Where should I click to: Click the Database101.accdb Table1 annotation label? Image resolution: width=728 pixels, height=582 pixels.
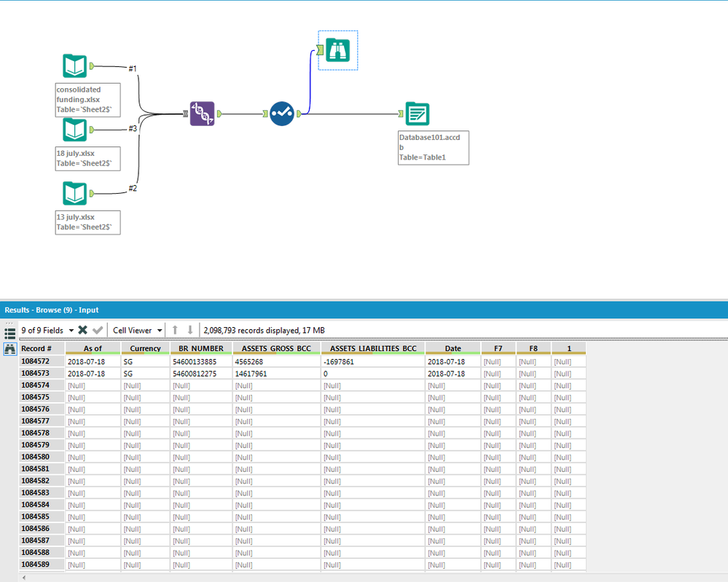pos(434,148)
